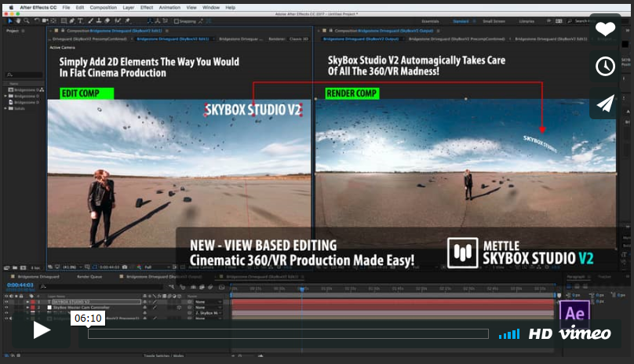This screenshot has height=364, width=634.
Task: Add video to Watch Later with clock icon
Action: 605,66
